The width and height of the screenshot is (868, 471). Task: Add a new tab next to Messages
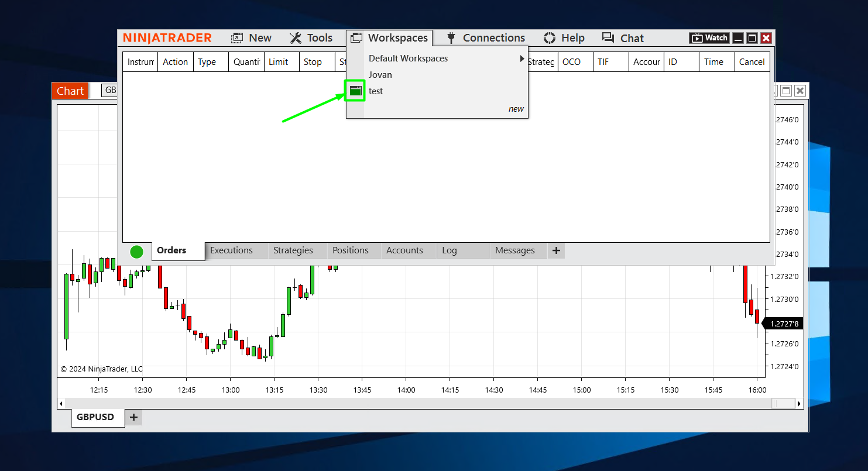[x=556, y=250]
